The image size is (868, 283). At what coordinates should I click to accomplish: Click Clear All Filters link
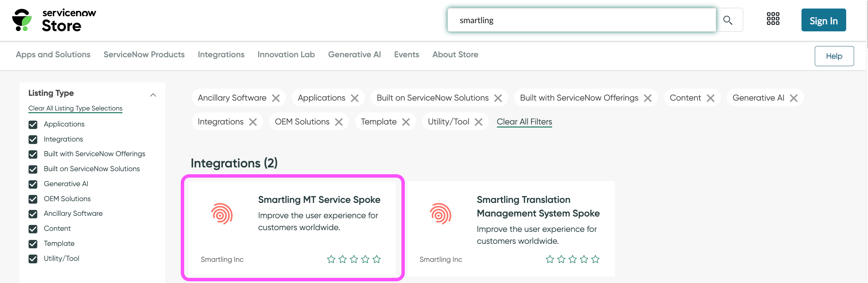pos(524,122)
